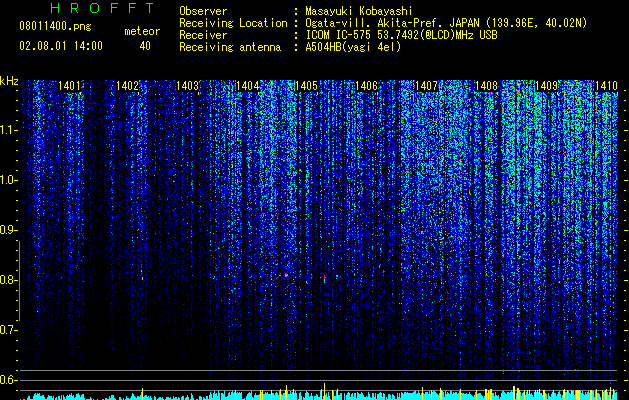This screenshot has width=629, height=400.
Task: Click the Observer field label
Action: click(x=203, y=11)
